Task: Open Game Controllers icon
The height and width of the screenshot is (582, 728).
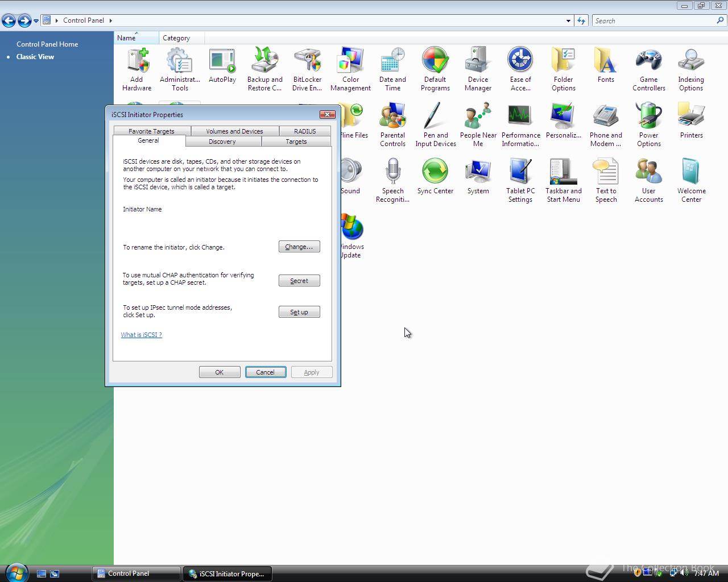Action: pyautogui.click(x=648, y=69)
